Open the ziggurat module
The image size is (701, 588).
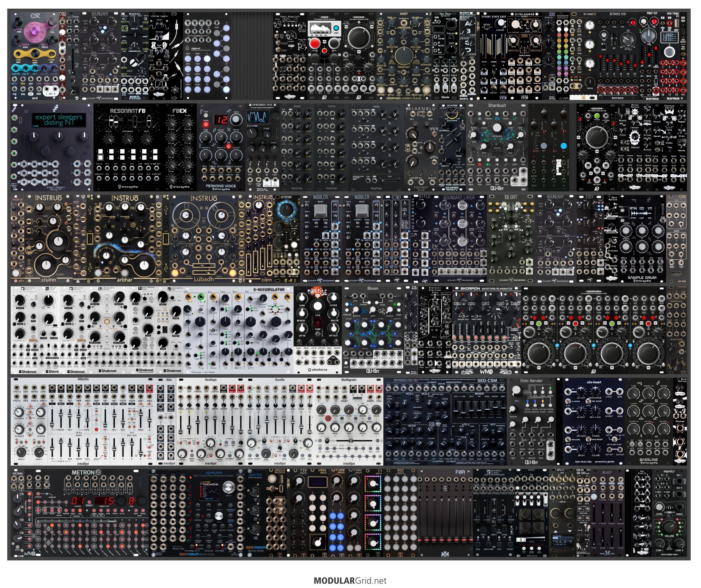tap(207, 56)
